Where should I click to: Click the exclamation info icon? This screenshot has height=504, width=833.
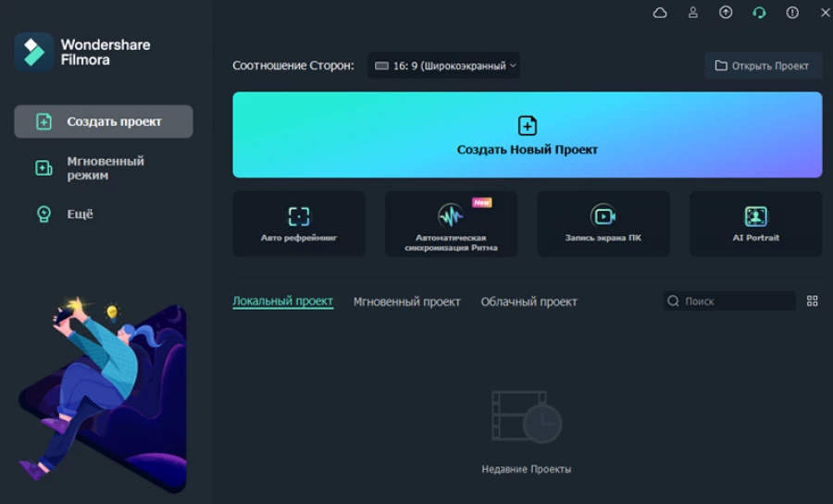pos(792,13)
